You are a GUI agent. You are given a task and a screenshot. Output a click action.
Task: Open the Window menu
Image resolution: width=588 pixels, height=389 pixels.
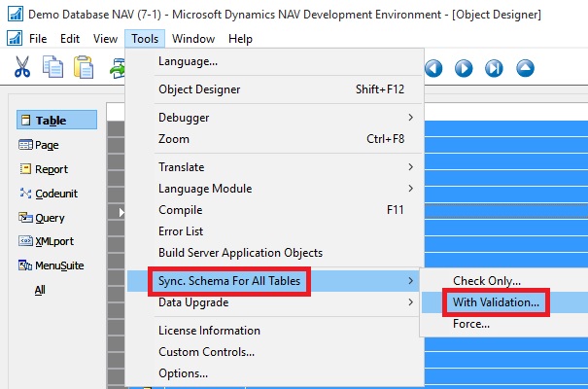coord(194,39)
